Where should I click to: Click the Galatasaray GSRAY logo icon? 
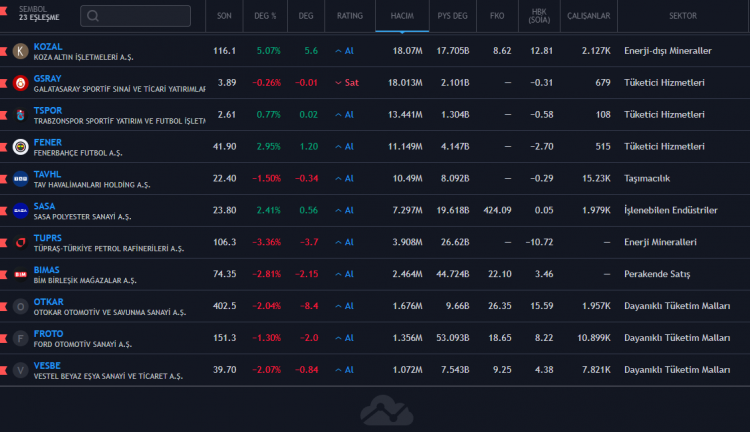click(20, 83)
